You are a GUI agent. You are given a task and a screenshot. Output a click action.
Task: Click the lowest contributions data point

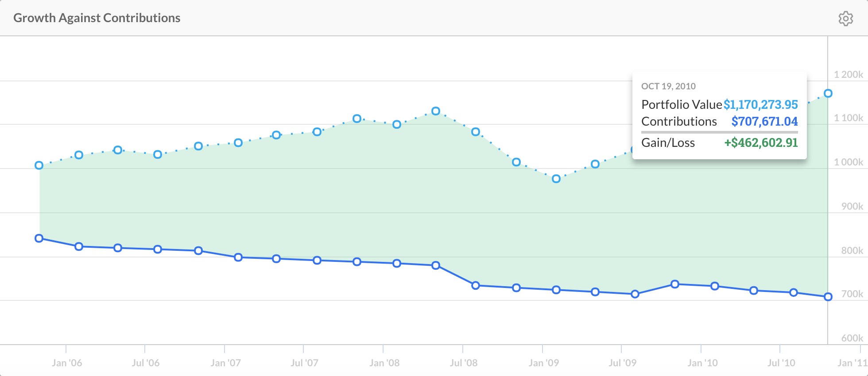pyautogui.click(x=828, y=297)
